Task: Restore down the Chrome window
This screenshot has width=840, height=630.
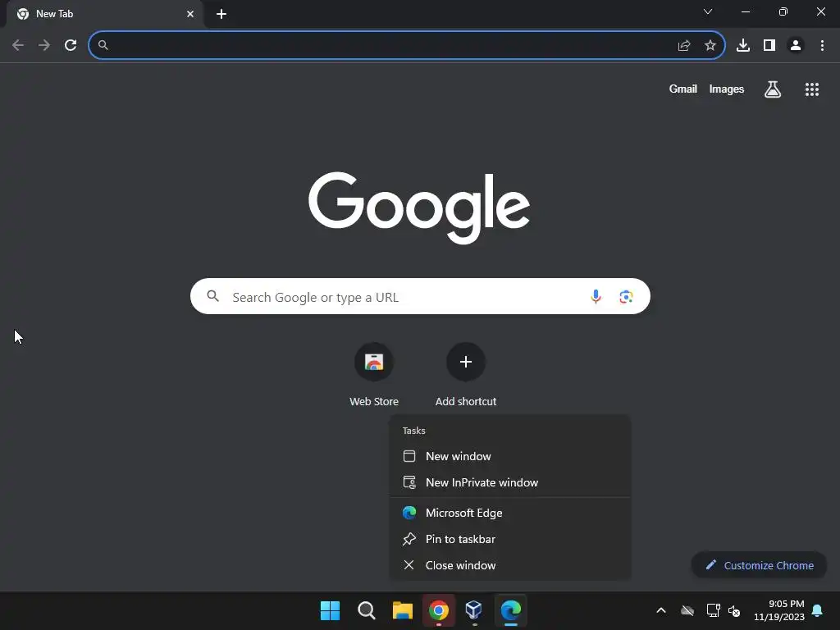Action: (783, 11)
